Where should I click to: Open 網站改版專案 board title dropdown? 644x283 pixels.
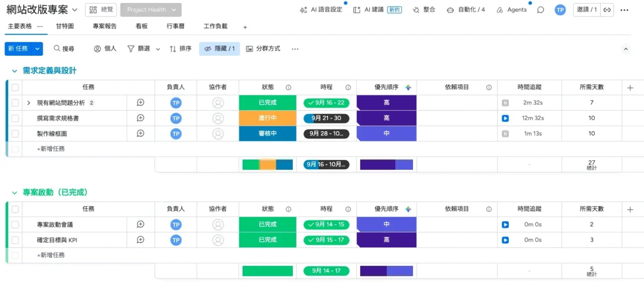tap(75, 10)
